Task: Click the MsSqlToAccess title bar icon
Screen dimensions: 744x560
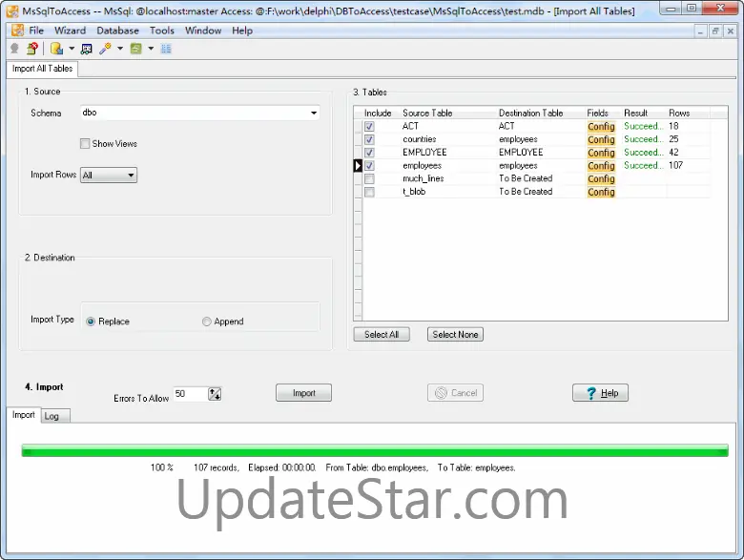Action: click(x=12, y=10)
